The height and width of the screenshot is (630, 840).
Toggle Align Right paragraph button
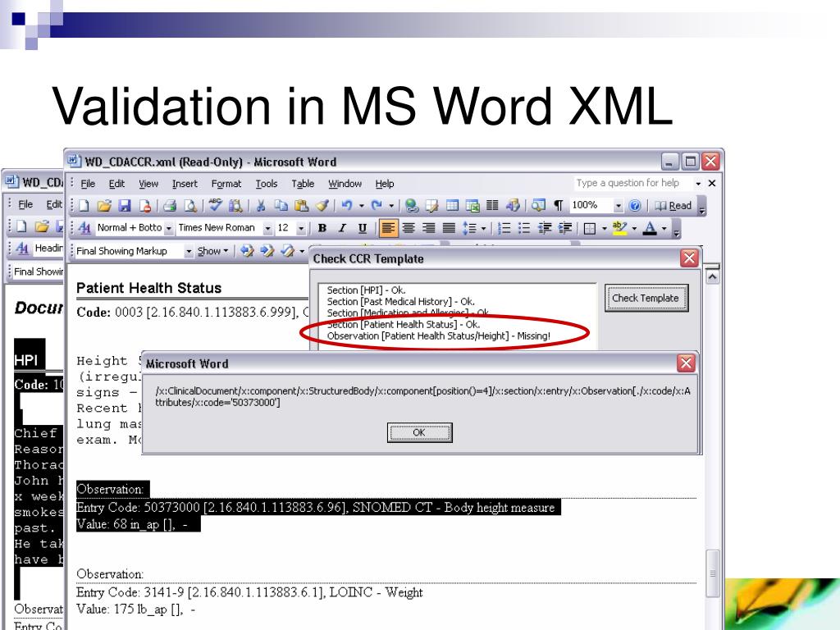[428, 228]
